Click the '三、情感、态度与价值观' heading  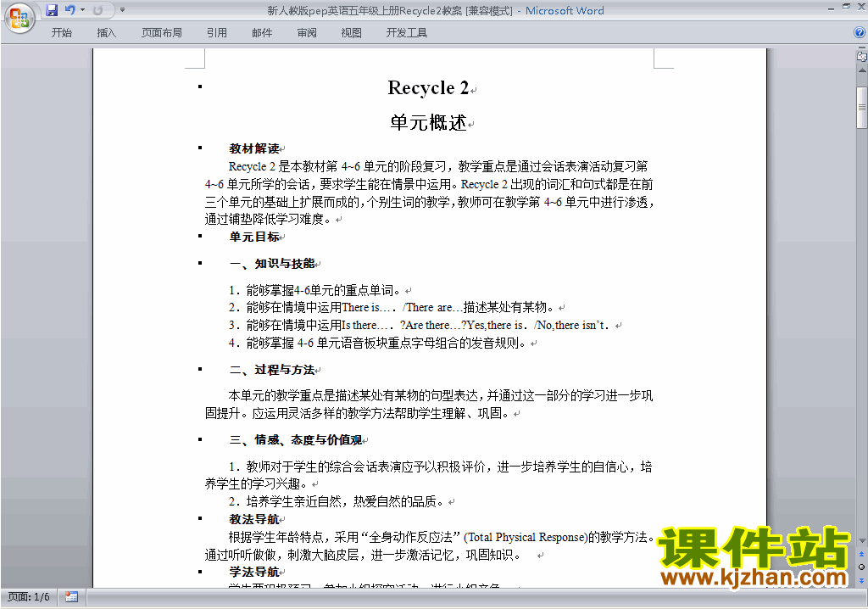click(x=296, y=440)
